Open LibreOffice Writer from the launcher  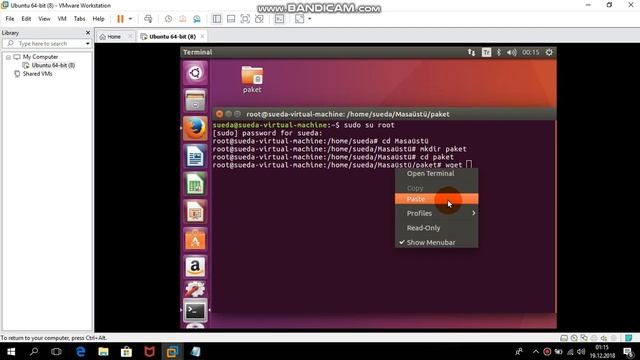[x=195, y=156]
